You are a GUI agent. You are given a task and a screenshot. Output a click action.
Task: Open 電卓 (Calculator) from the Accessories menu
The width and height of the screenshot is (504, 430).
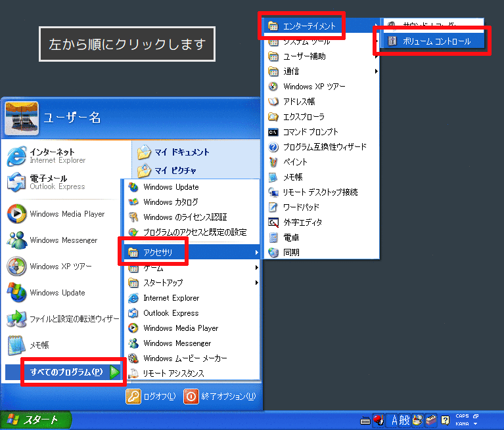click(x=291, y=237)
